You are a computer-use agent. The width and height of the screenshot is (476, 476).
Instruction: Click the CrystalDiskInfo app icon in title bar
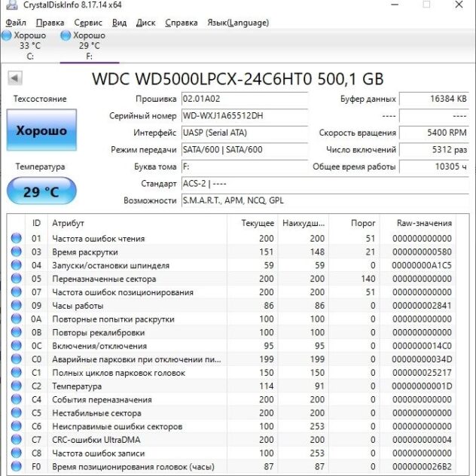pos(8,7)
